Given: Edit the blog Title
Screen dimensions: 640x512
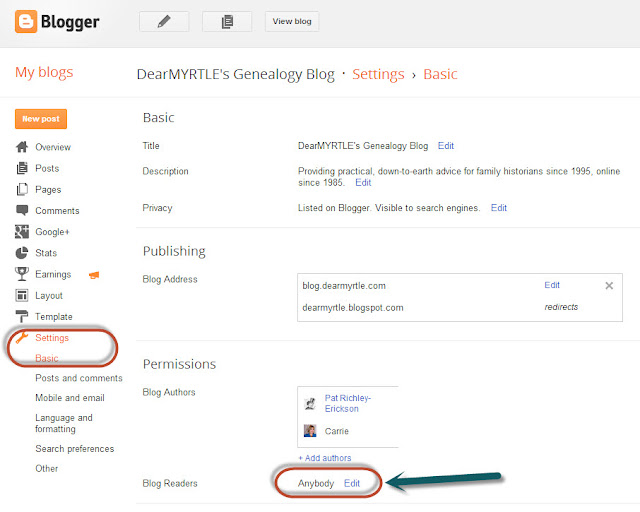Looking at the screenshot, I should [446, 146].
